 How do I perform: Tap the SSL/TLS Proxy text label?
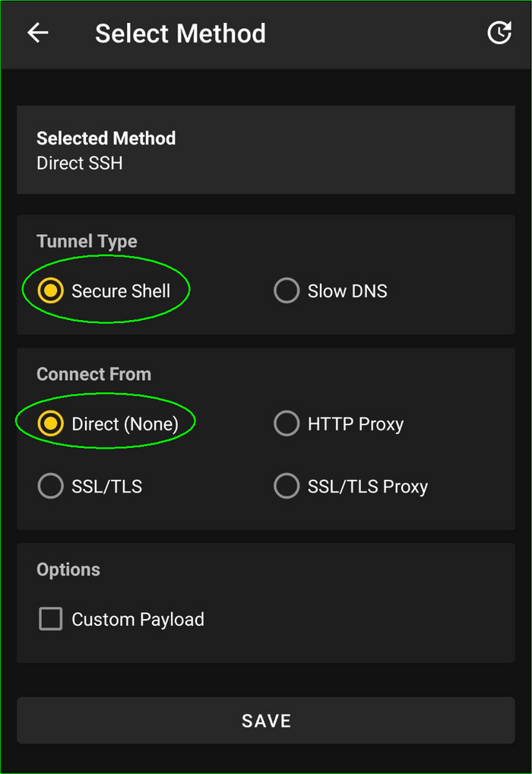367,486
